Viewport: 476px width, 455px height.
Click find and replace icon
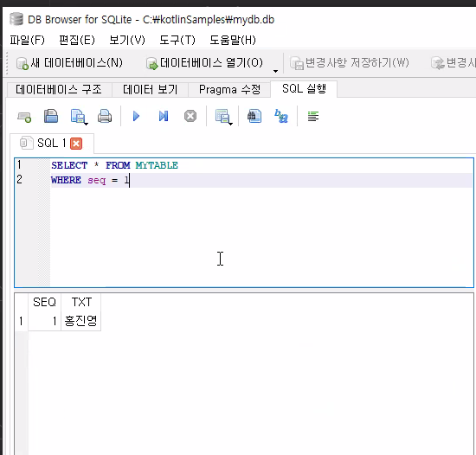tap(281, 116)
